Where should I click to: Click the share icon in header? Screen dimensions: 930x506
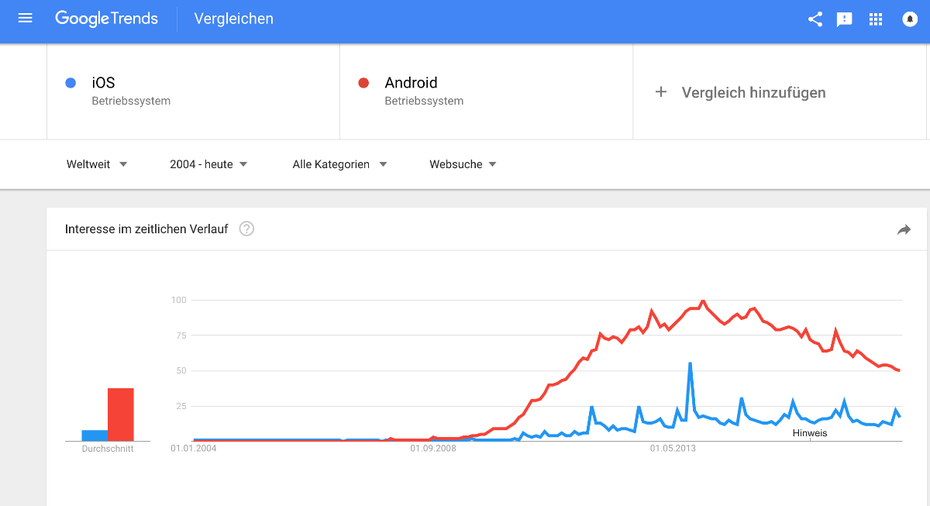coord(815,19)
